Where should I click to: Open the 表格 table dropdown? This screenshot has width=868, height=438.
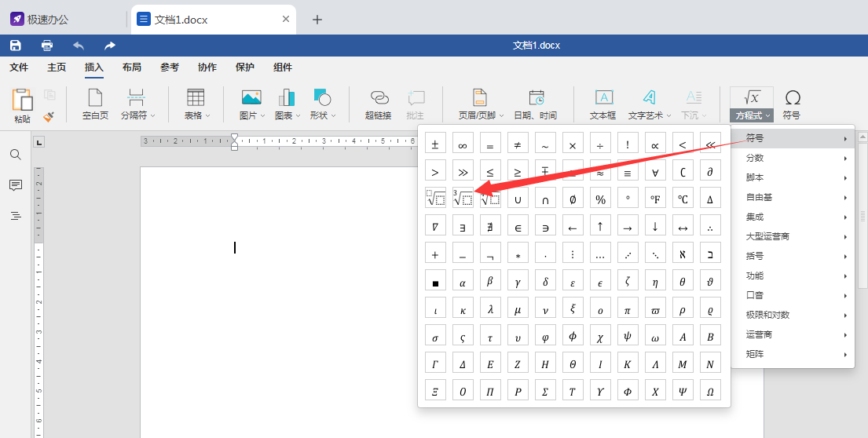click(x=196, y=104)
